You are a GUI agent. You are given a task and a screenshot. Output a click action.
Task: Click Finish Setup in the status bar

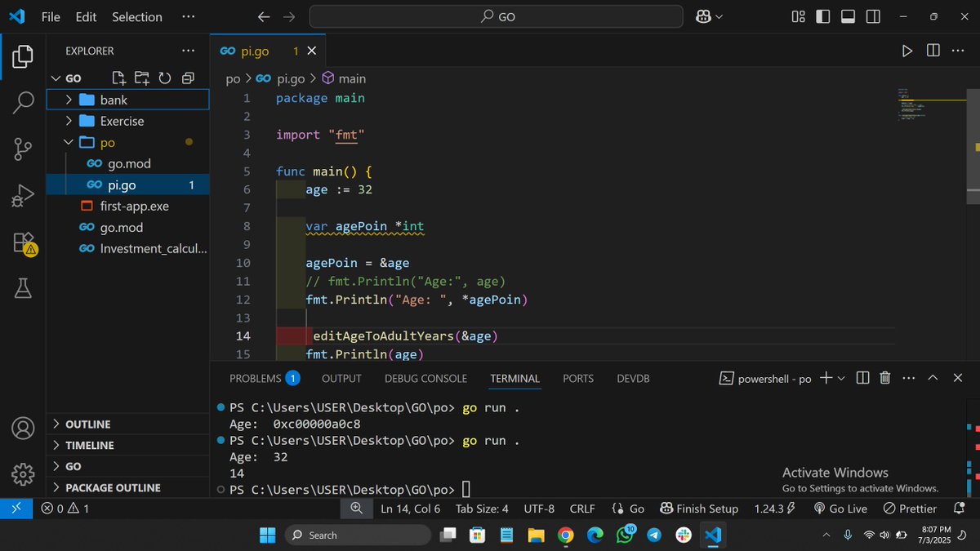point(700,508)
